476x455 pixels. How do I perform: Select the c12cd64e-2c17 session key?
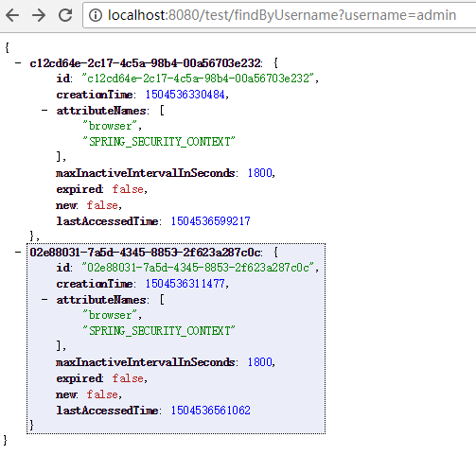pyautogui.click(x=145, y=63)
